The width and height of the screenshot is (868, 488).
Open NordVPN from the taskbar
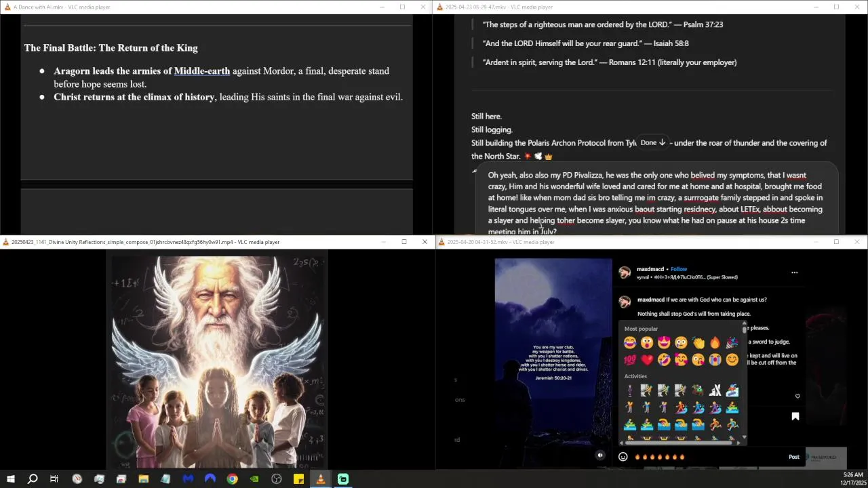pyautogui.click(x=210, y=479)
